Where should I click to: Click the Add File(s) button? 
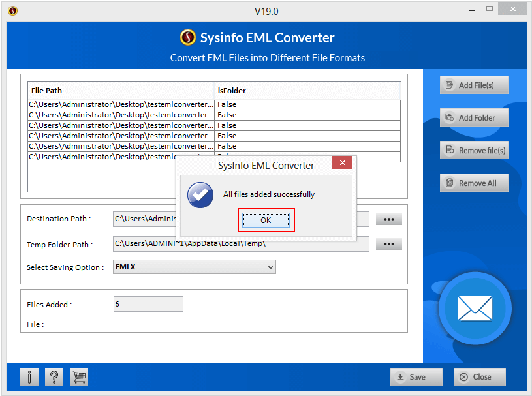(x=474, y=85)
